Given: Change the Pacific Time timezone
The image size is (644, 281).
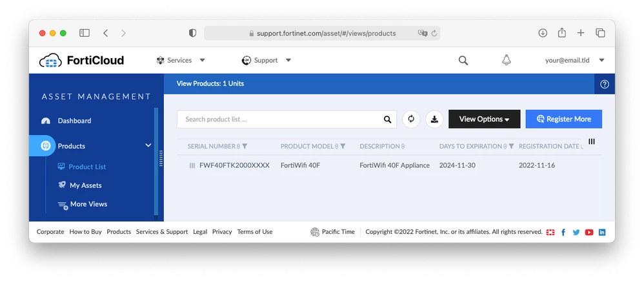Looking at the screenshot, I should coord(332,232).
